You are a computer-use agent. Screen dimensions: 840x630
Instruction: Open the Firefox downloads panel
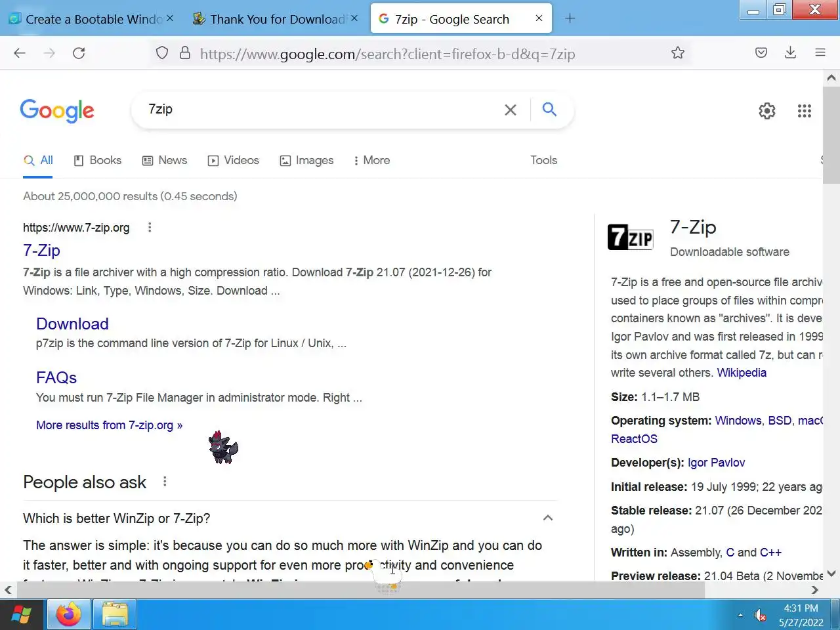(x=790, y=53)
